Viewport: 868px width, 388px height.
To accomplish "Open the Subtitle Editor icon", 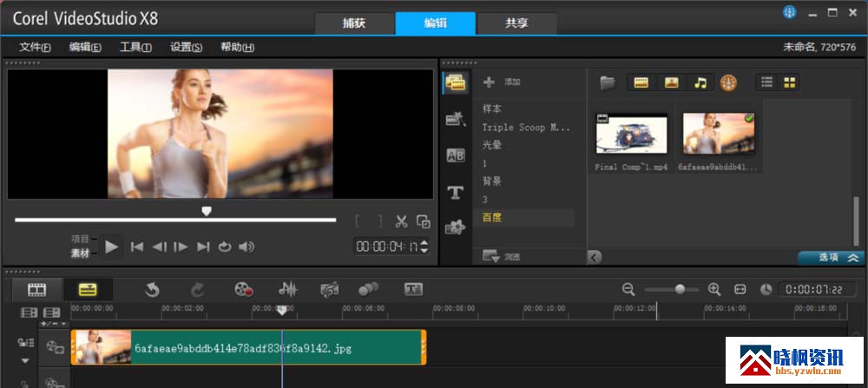I will click(413, 289).
